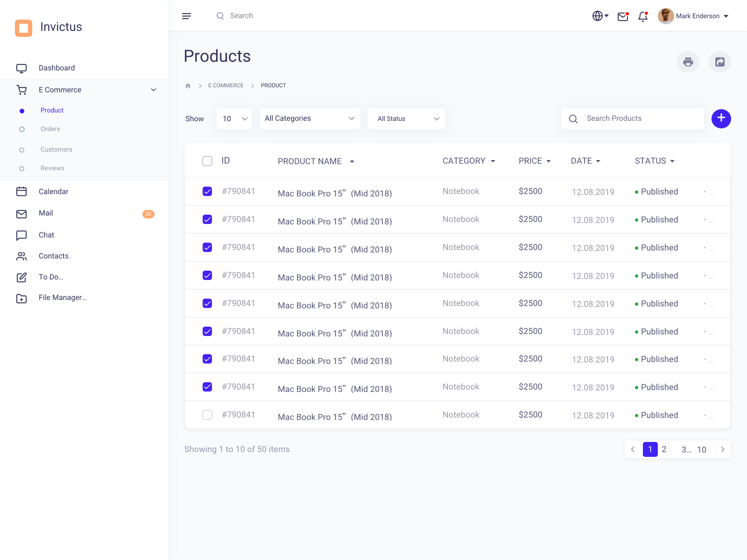The image size is (747, 560).
Task: Click the File Manager folder sidebar icon
Action: pyautogui.click(x=21, y=298)
